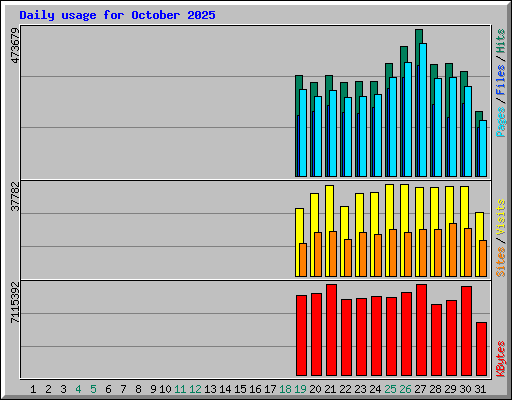Click day label 31 on the axis

click(x=480, y=389)
